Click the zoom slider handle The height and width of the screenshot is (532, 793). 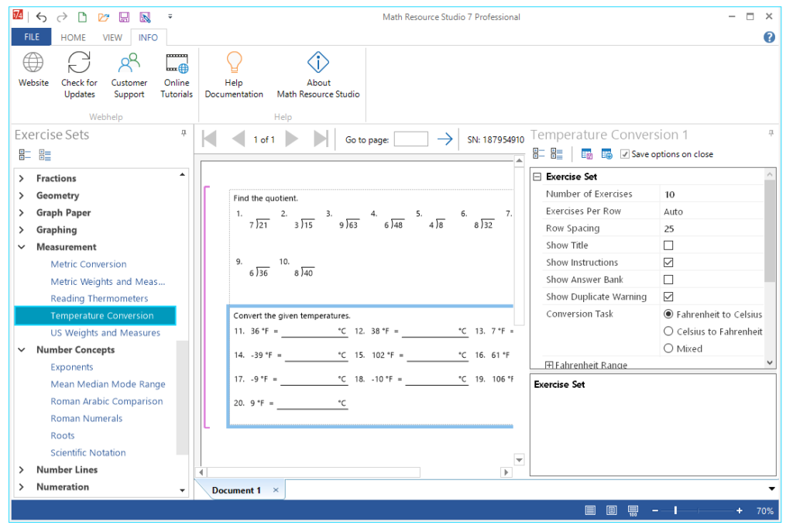pos(675,511)
